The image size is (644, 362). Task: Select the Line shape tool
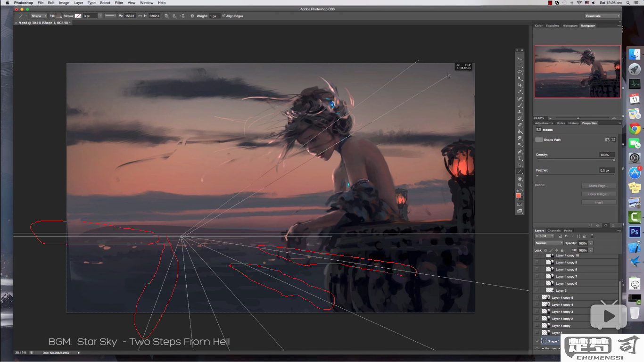click(x=520, y=171)
